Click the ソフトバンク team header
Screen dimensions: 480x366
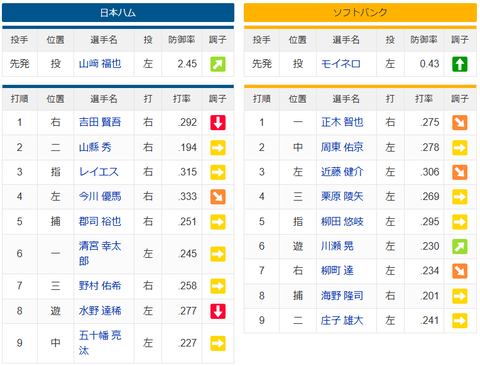pos(360,13)
